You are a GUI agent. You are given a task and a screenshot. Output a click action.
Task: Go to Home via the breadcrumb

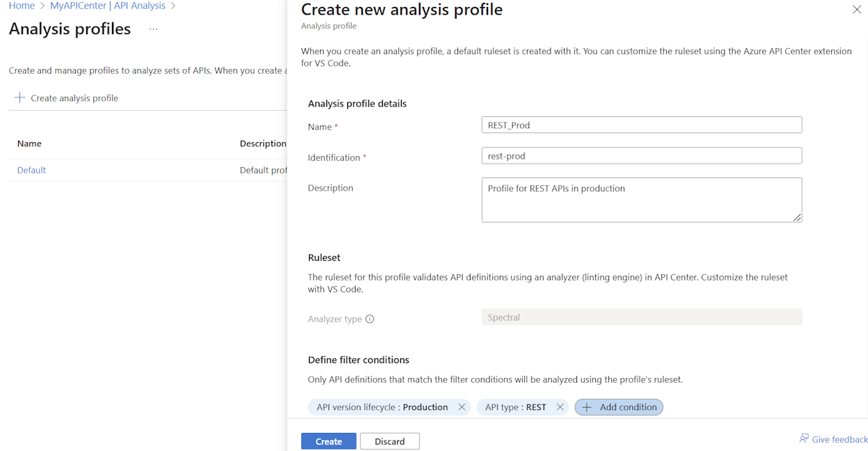pyautogui.click(x=21, y=5)
